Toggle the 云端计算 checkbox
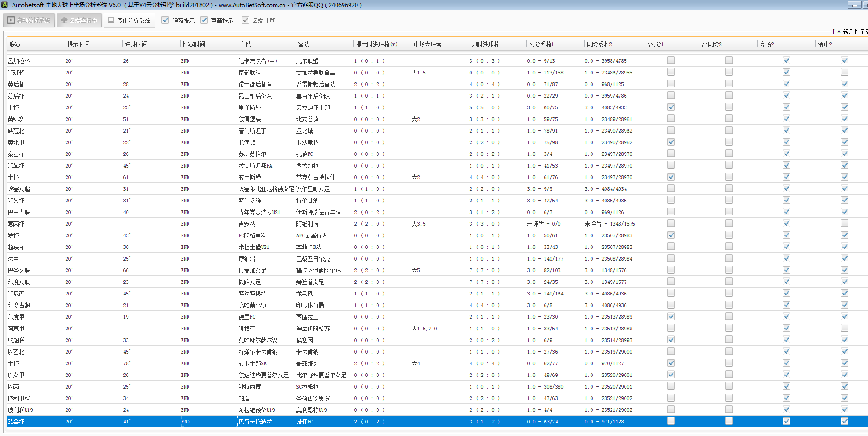The image size is (868, 436). [x=245, y=20]
